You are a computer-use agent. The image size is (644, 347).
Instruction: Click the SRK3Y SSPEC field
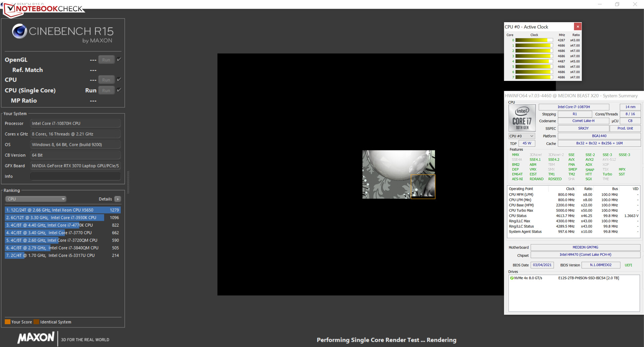(x=583, y=128)
